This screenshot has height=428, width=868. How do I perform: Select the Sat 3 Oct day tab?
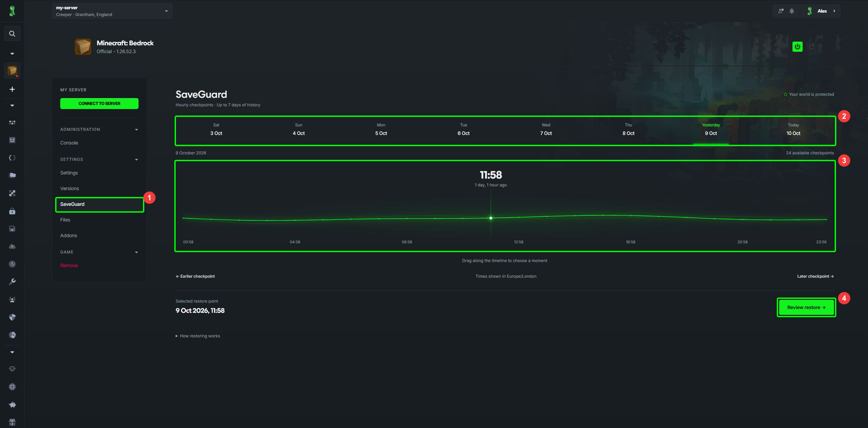tap(216, 129)
